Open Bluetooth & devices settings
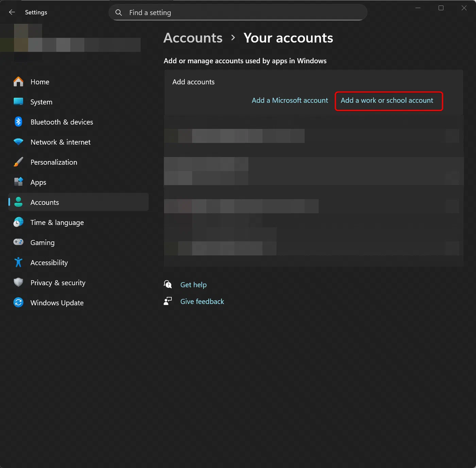Viewport: 476px width, 468px height. tap(79, 122)
